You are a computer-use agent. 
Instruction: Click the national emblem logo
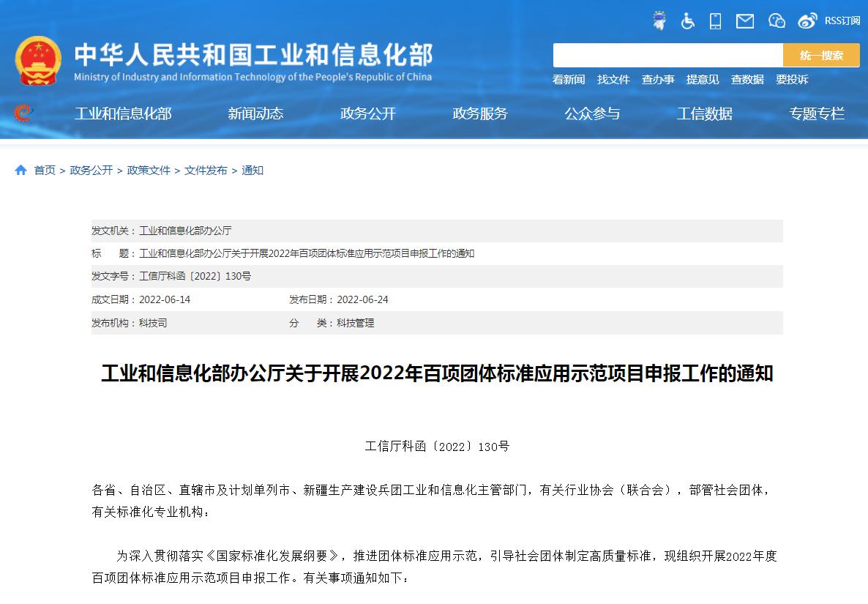coord(37,61)
